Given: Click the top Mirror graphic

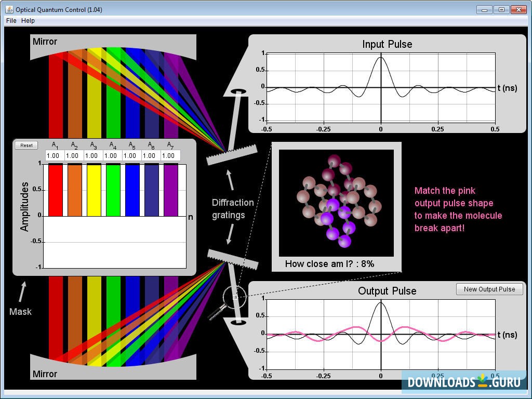Looking at the screenshot, I should (113, 46).
